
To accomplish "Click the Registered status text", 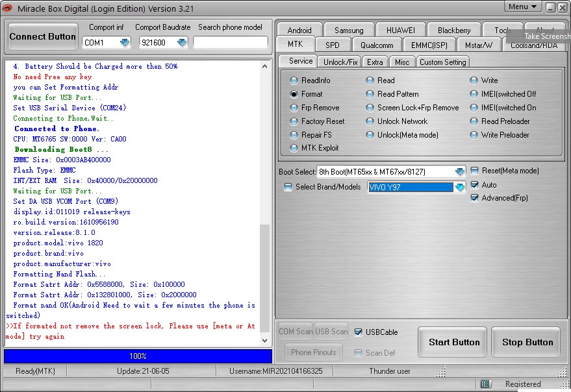I will click(523, 384).
